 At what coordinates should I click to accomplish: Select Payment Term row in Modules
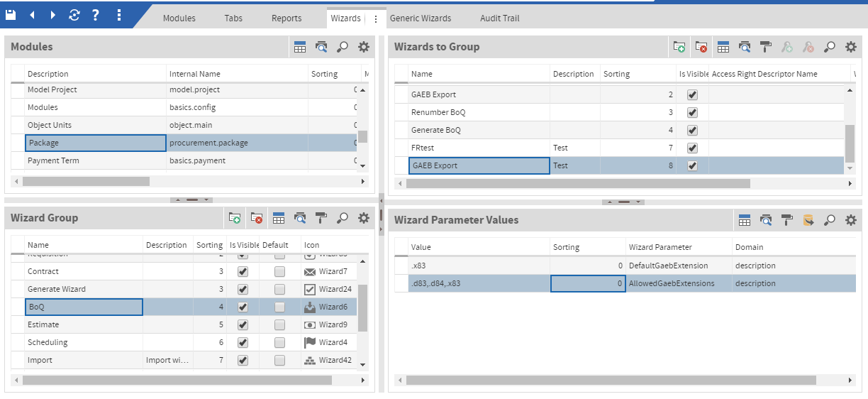pyautogui.click(x=184, y=160)
